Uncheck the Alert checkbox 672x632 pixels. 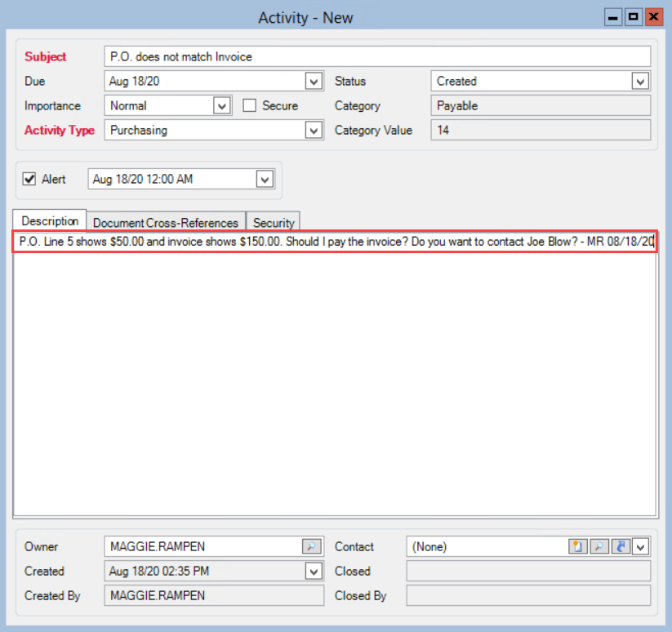pyautogui.click(x=29, y=179)
